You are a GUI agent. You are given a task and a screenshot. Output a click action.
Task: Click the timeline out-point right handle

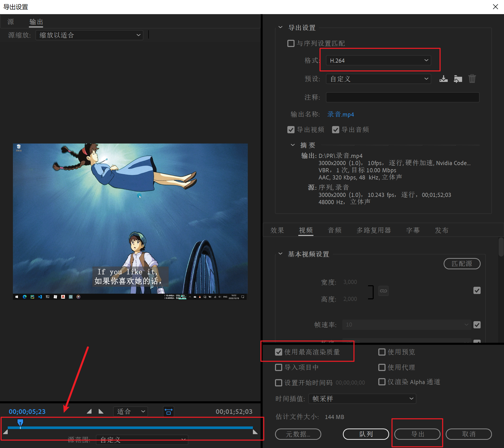click(x=255, y=432)
